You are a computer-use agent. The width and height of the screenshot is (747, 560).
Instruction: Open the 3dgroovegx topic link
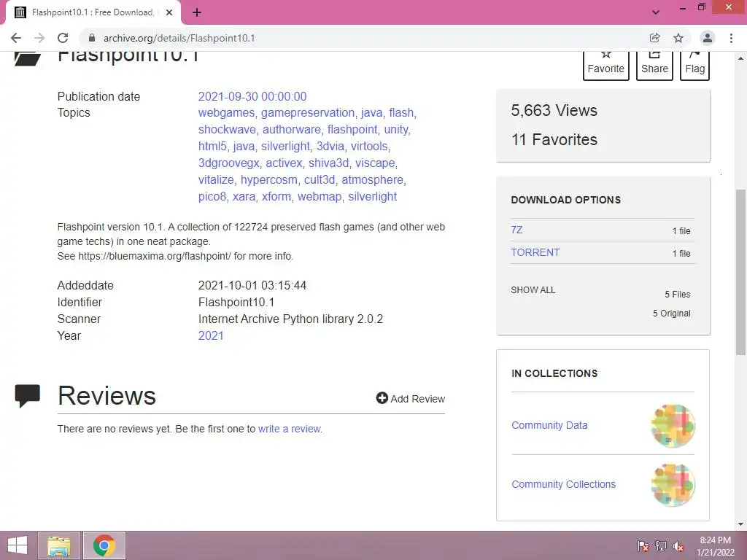[228, 163]
